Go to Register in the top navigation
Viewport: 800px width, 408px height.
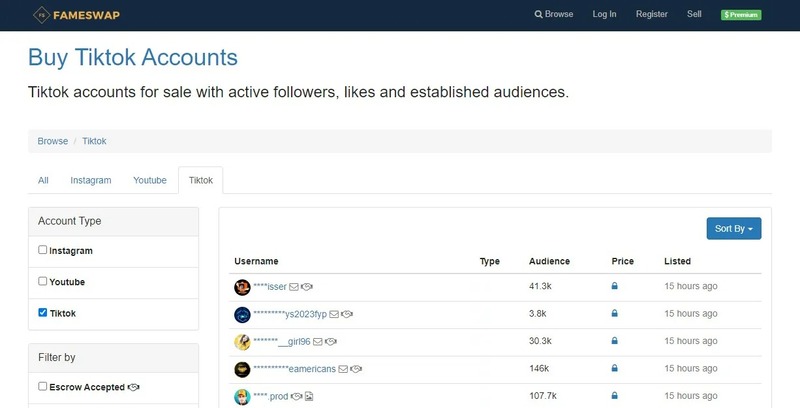click(x=651, y=15)
